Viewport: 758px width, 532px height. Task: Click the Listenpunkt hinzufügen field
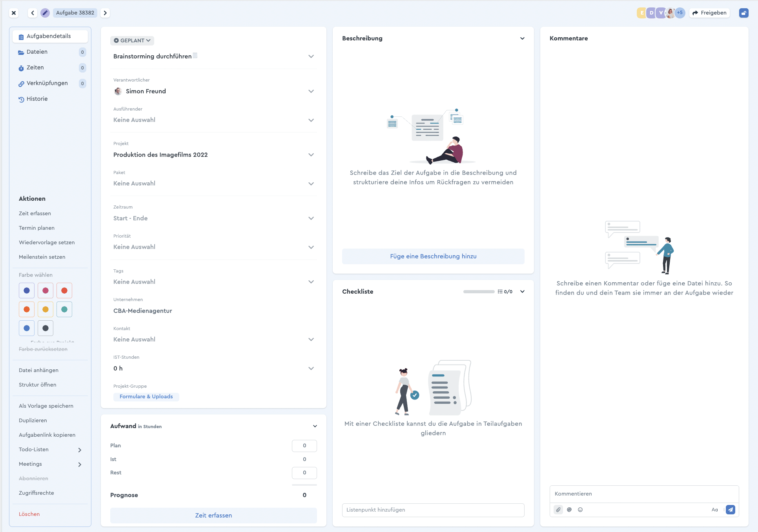pyautogui.click(x=433, y=510)
